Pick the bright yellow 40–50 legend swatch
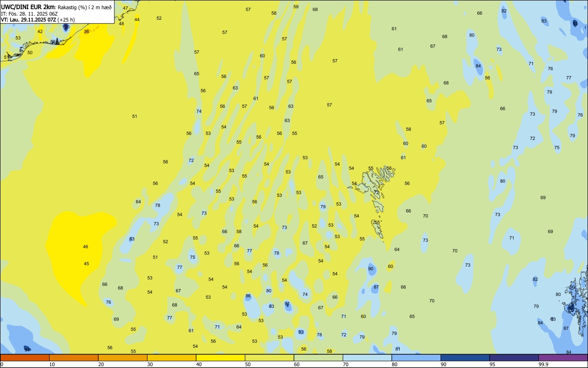 [220, 357]
